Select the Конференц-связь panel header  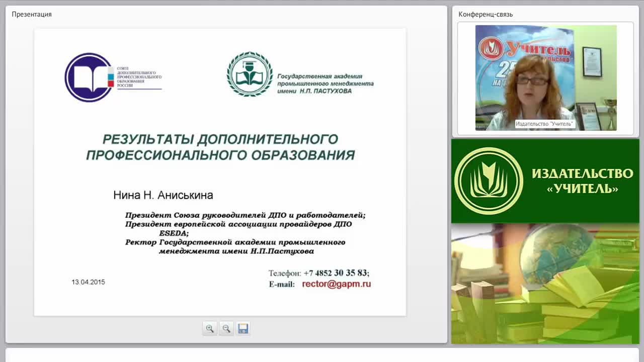(x=486, y=14)
